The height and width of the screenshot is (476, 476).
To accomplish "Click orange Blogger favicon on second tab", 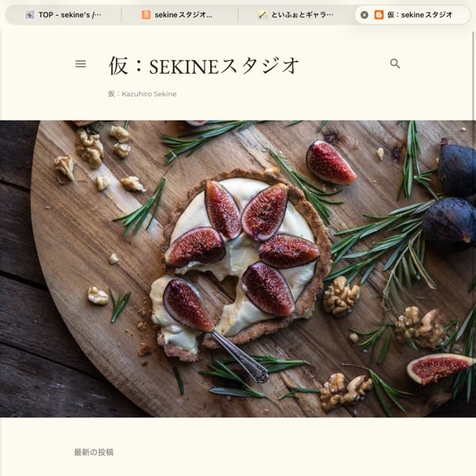I will (146, 14).
